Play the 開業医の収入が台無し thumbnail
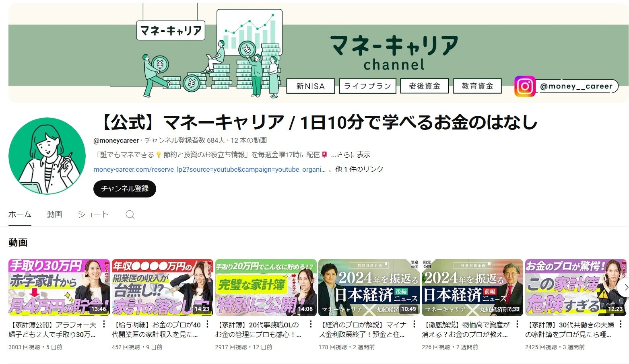The image size is (629, 364). pos(163,288)
